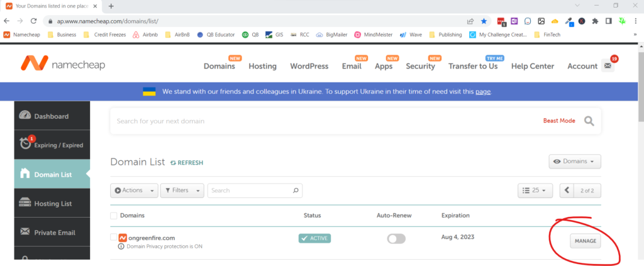Viewport: 644px width, 266px height.
Task: Open the Domains menu
Action: click(x=219, y=66)
